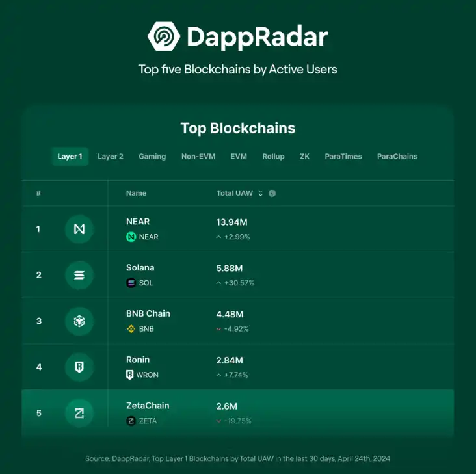Open the NEAR blockchain name link
Viewport: 476px width, 474px height.
138,222
